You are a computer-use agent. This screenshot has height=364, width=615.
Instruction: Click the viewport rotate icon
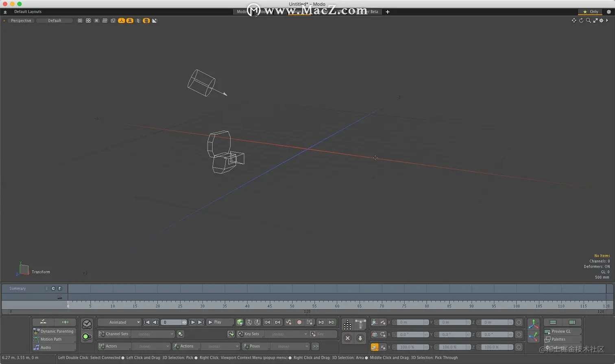coord(581,20)
